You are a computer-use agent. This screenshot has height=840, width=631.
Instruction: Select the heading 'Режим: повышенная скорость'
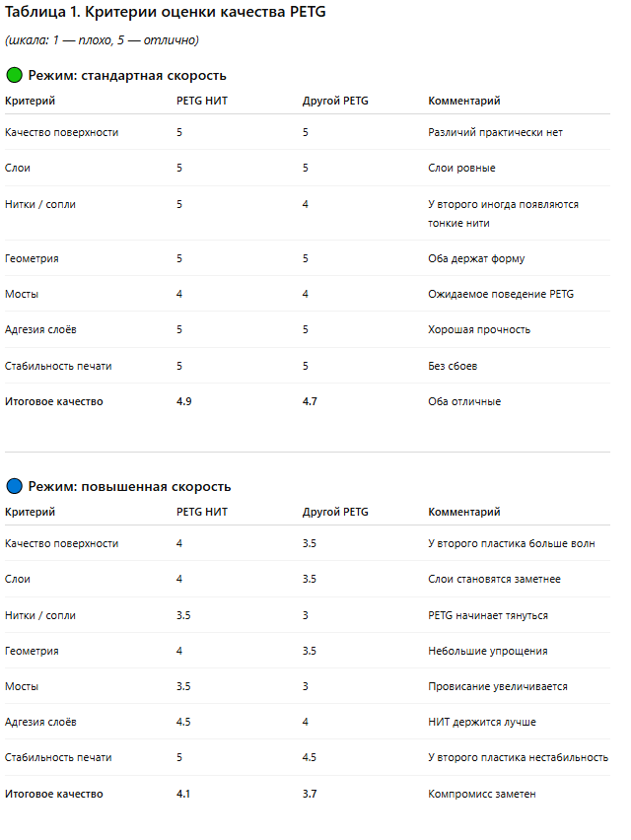click(129, 487)
